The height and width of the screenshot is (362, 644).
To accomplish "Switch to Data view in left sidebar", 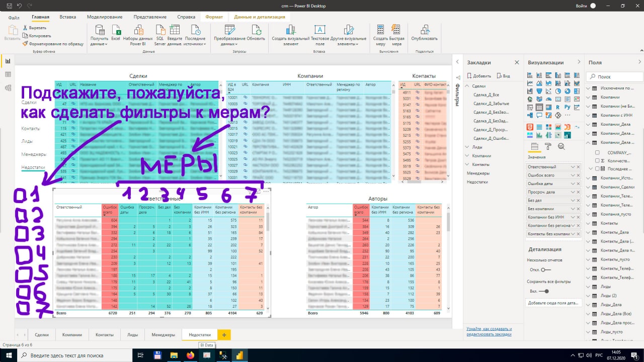I will [8, 74].
